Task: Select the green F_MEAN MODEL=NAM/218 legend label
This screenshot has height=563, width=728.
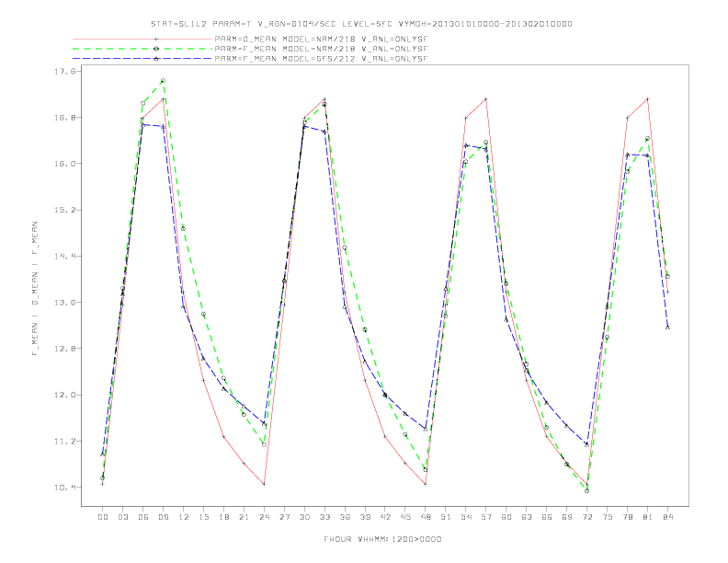Action: coord(321,49)
